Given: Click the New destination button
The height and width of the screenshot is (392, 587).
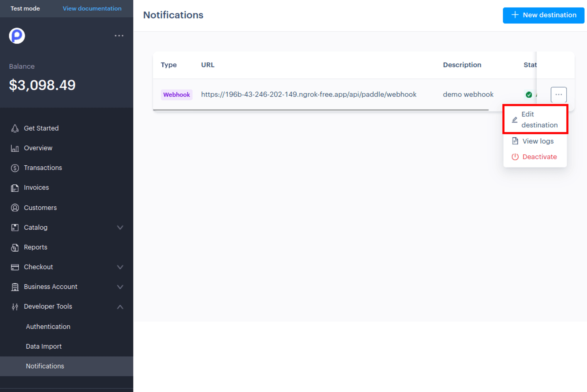Looking at the screenshot, I should (x=543, y=15).
